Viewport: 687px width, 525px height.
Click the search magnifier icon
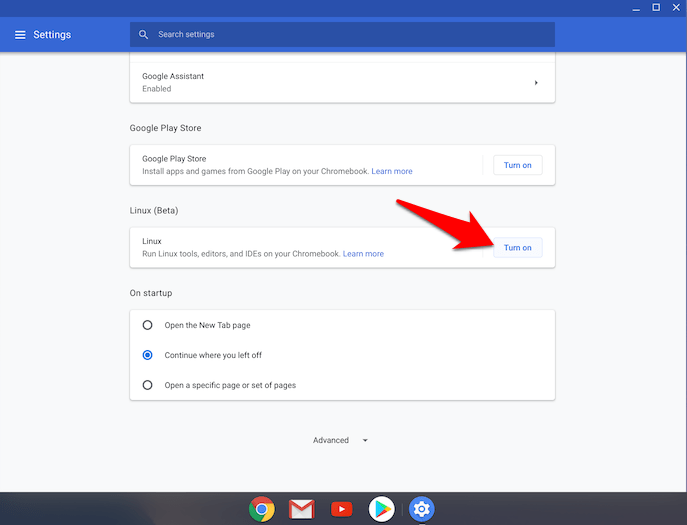(x=144, y=35)
